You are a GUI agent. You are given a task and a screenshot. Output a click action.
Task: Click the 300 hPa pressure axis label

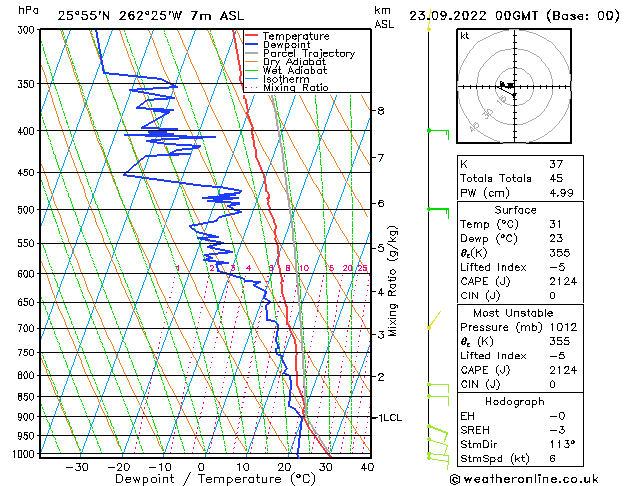(x=28, y=30)
